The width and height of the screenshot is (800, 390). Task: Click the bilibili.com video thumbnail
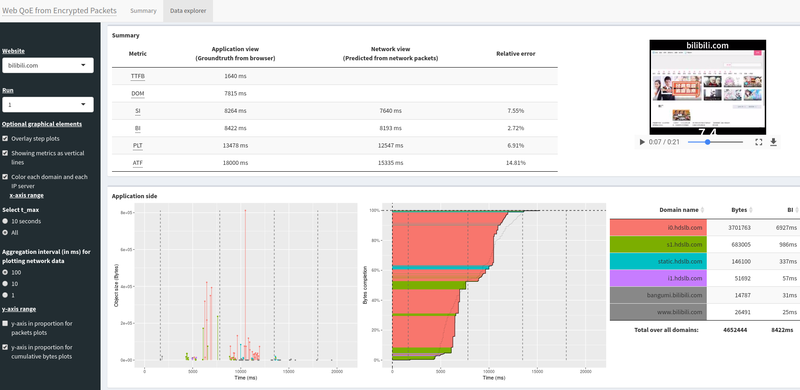[708, 87]
